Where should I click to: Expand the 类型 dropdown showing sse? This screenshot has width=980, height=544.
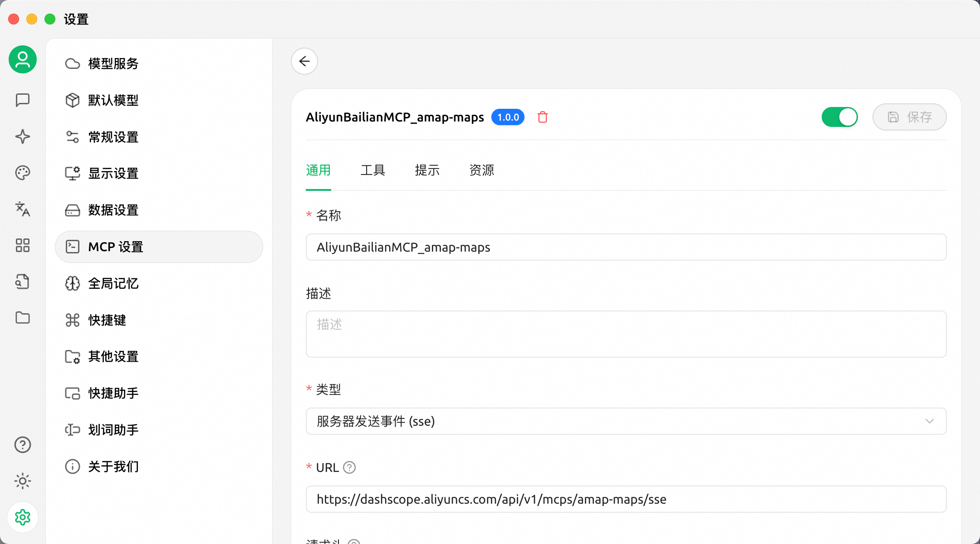(x=626, y=421)
